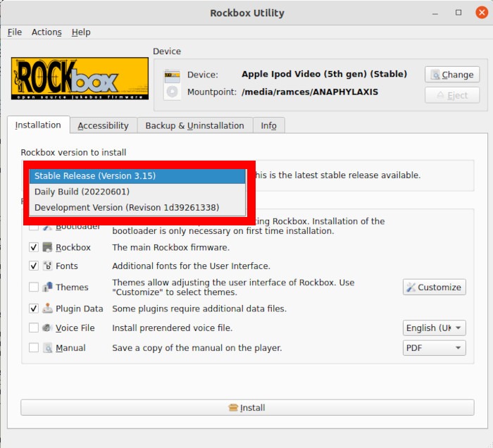
Task: Select Stable Release (Version 3.15) option
Action: click(137, 176)
